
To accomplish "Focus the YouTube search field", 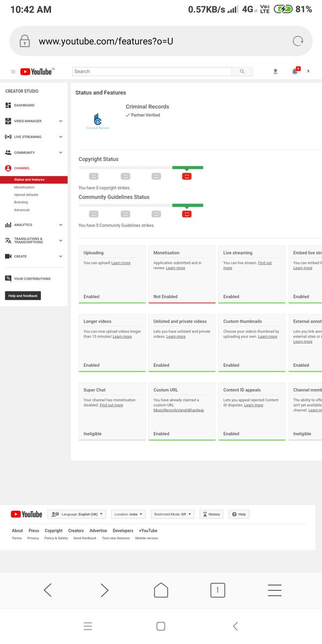I will pyautogui.click(x=152, y=71).
